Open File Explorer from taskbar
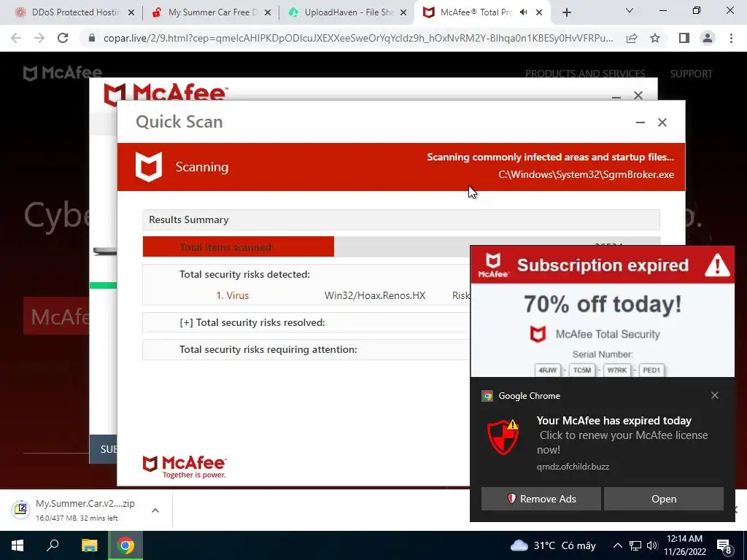The height and width of the screenshot is (560, 747). [89, 545]
